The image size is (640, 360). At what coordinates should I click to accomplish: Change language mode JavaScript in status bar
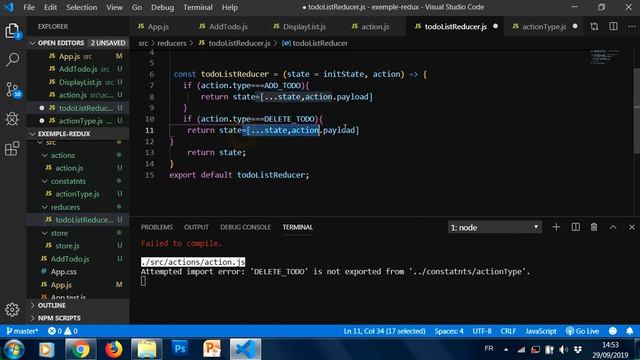click(541, 331)
